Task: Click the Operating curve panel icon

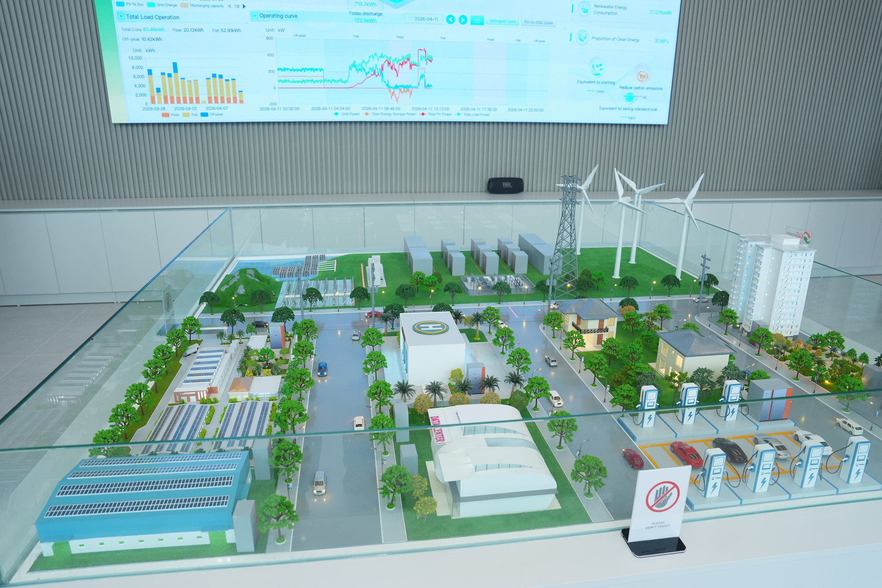Action: (x=254, y=16)
